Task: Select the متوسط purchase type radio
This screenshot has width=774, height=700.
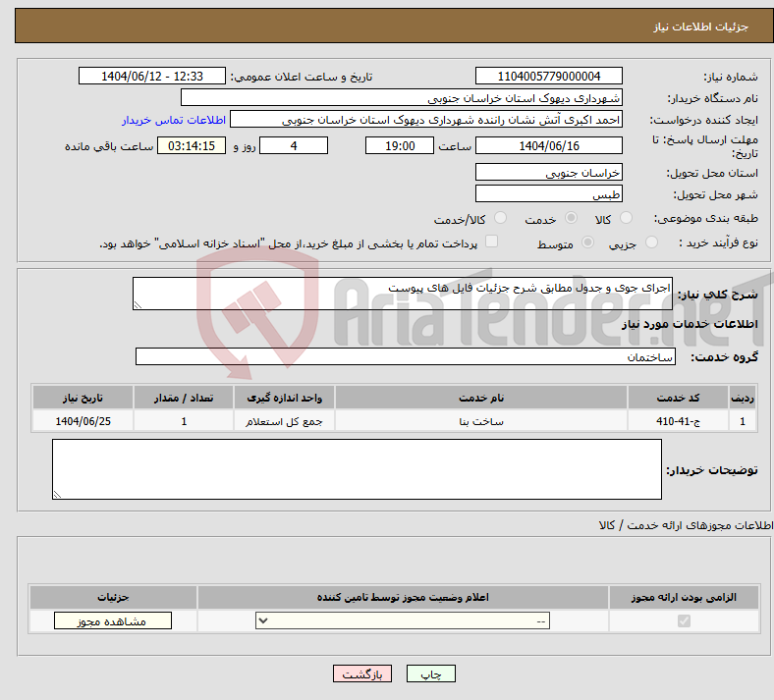Action: [587, 242]
